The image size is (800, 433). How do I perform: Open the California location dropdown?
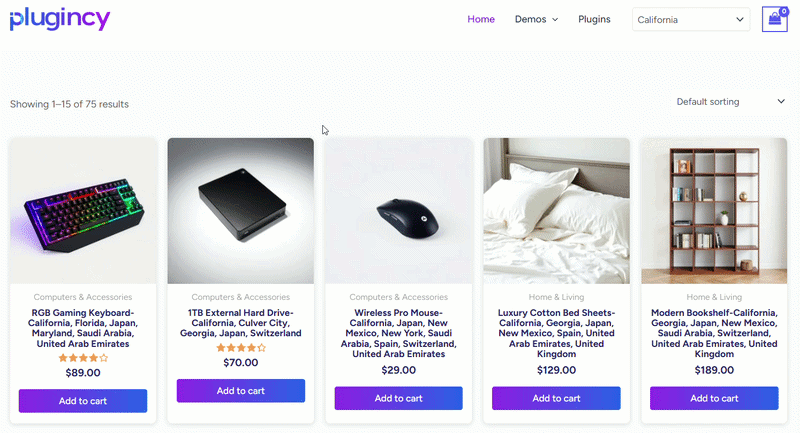tap(691, 19)
